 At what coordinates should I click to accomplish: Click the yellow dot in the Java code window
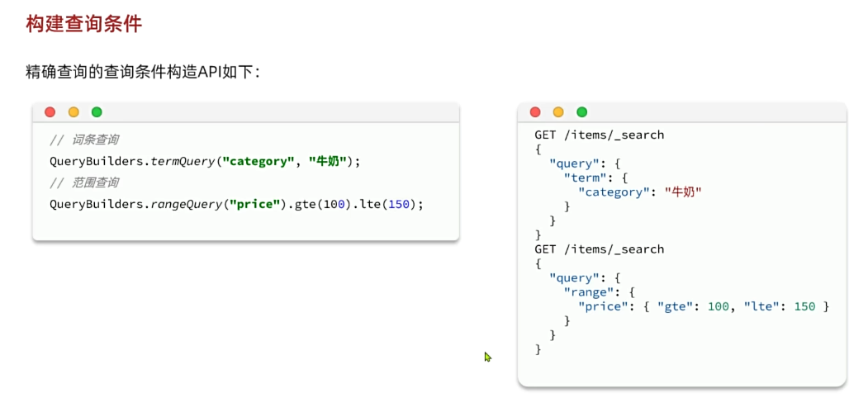pyautogui.click(x=74, y=112)
